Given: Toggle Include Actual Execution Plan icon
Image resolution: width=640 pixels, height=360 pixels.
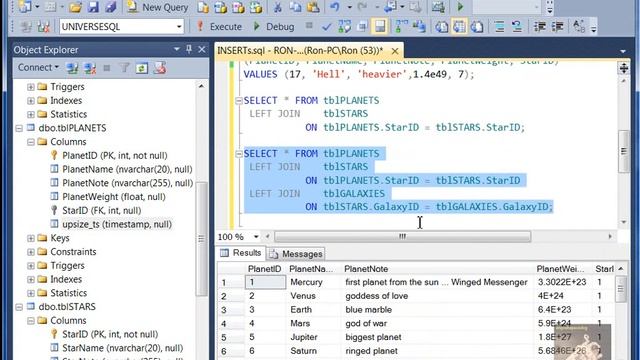Looking at the screenshot, I should (x=402, y=27).
